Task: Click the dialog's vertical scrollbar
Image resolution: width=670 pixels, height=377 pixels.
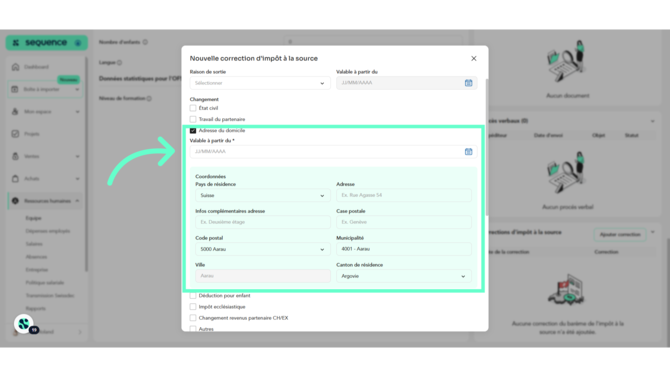Action: point(487,147)
